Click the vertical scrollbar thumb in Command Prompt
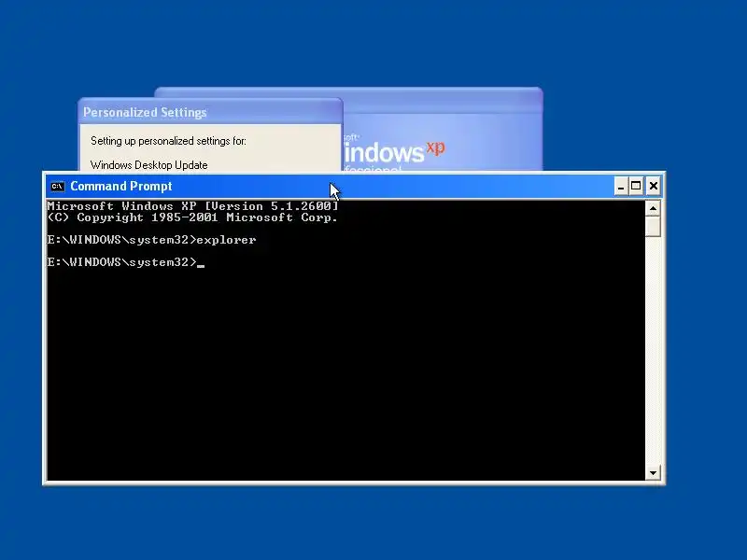The width and height of the screenshot is (747, 560). 653,226
